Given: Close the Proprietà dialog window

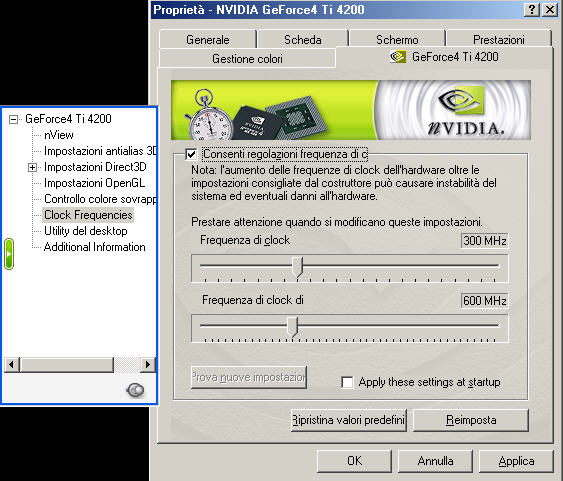Looking at the screenshot, I should (x=550, y=9).
